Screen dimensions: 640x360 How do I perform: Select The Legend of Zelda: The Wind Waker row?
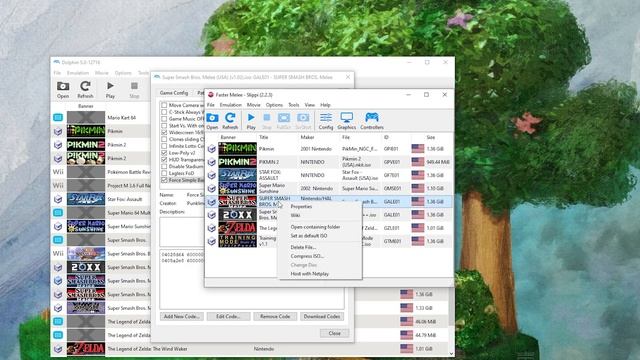click(249, 349)
